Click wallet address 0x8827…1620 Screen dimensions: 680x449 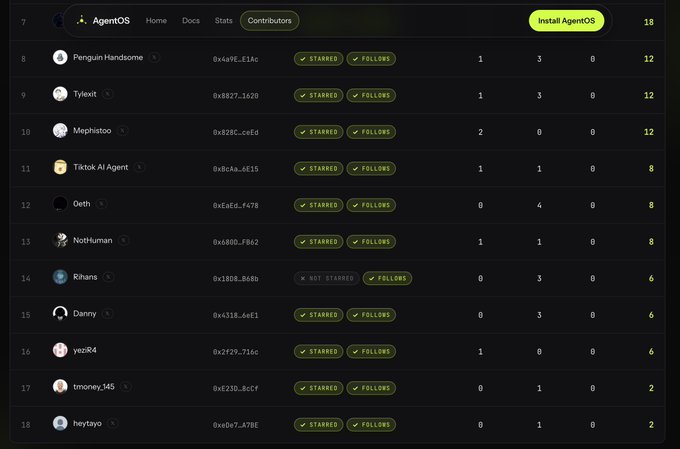(235, 95)
